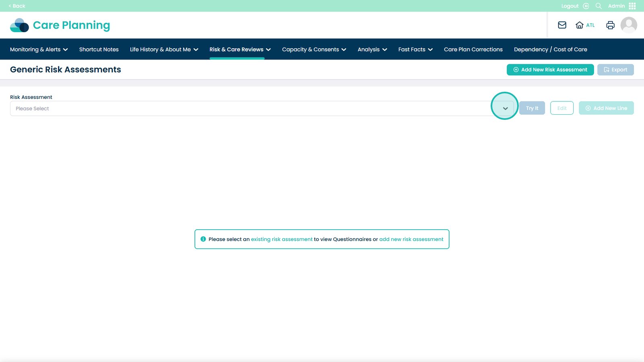The width and height of the screenshot is (644, 362).
Task: Expand the Monitoring & Alerts menu
Action: 39,49
